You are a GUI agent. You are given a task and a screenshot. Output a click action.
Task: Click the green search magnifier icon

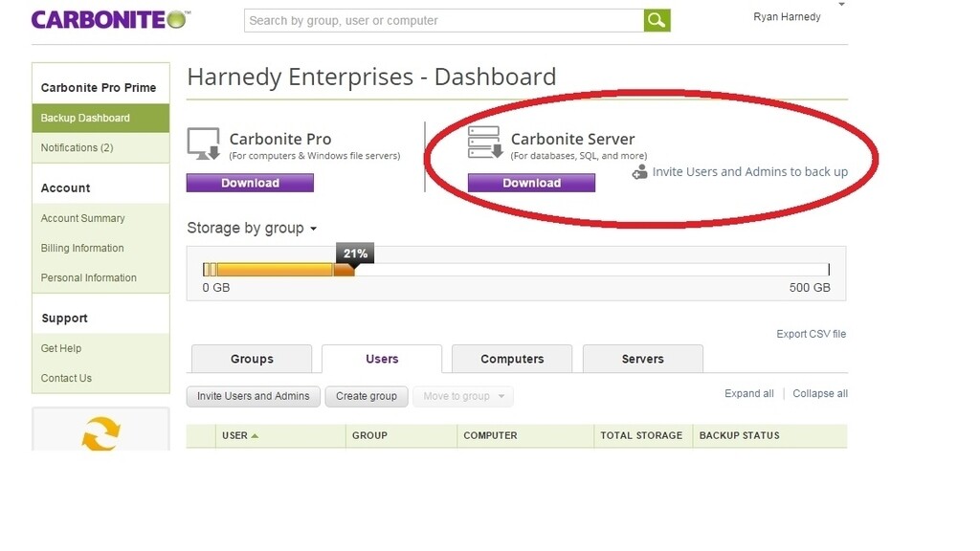click(x=657, y=20)
